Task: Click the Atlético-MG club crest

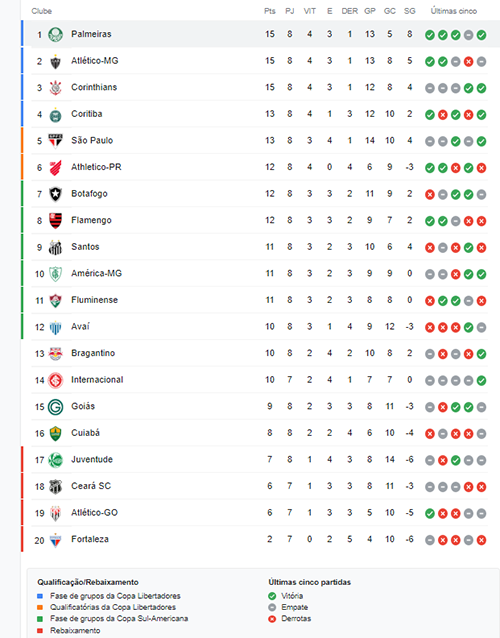Action: pos(55,61)
